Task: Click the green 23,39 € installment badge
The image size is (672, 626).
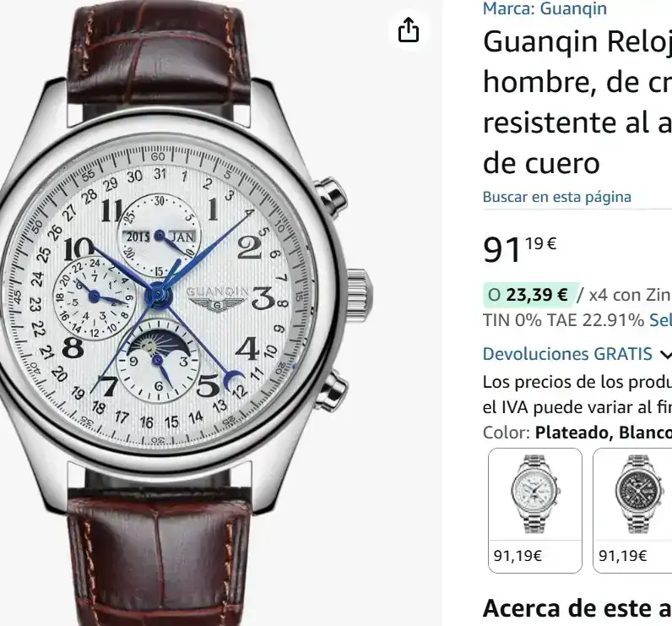Action: click(x=531, y=295)
